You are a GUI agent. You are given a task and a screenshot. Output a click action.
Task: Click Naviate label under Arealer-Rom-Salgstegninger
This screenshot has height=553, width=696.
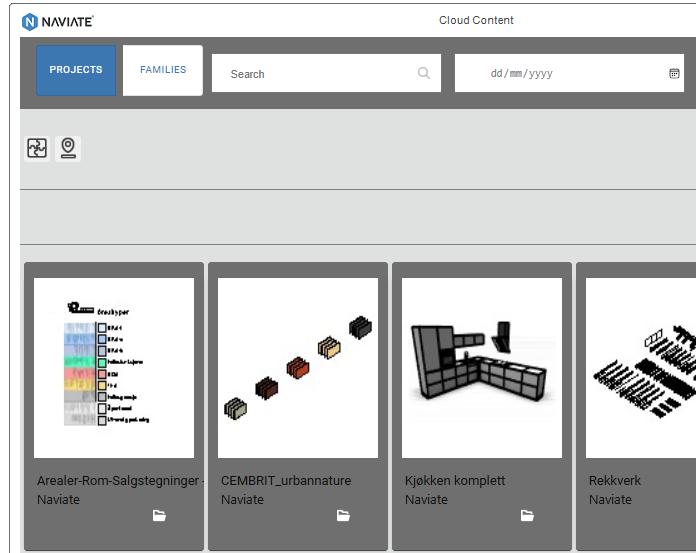59,500
